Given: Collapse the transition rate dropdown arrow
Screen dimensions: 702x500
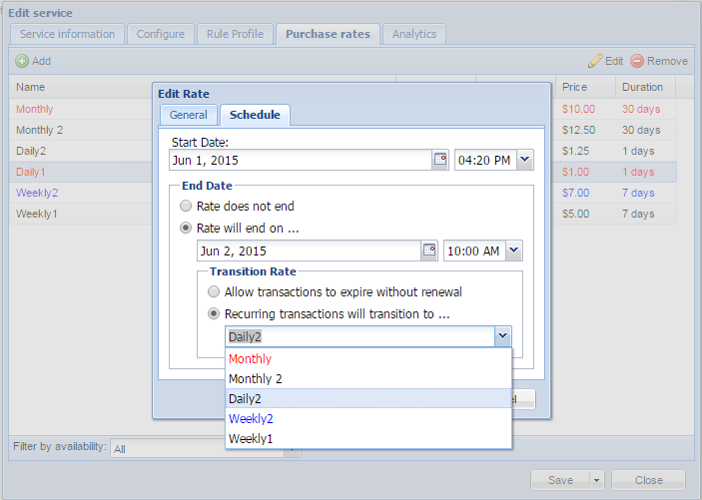Looking at the screenshot, I should pyautogui.click(x=503, y=337).
